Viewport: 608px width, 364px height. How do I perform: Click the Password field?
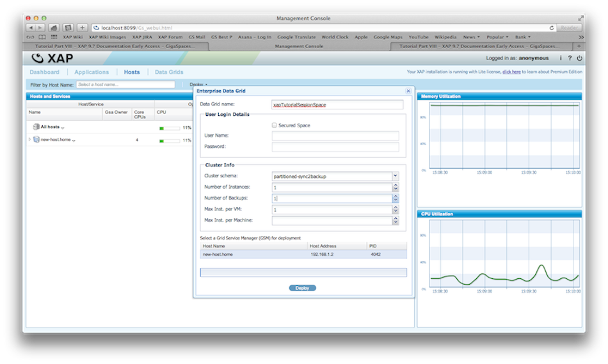coord(335,146)
